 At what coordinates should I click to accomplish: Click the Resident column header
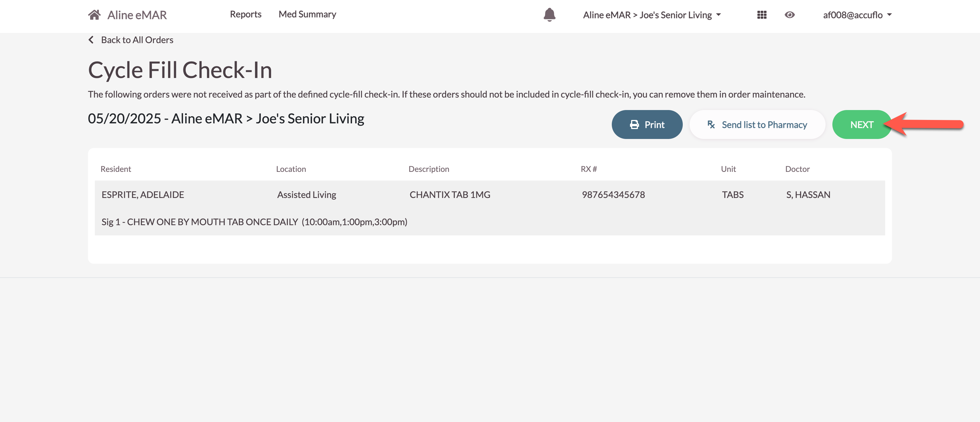click(116, 169)
